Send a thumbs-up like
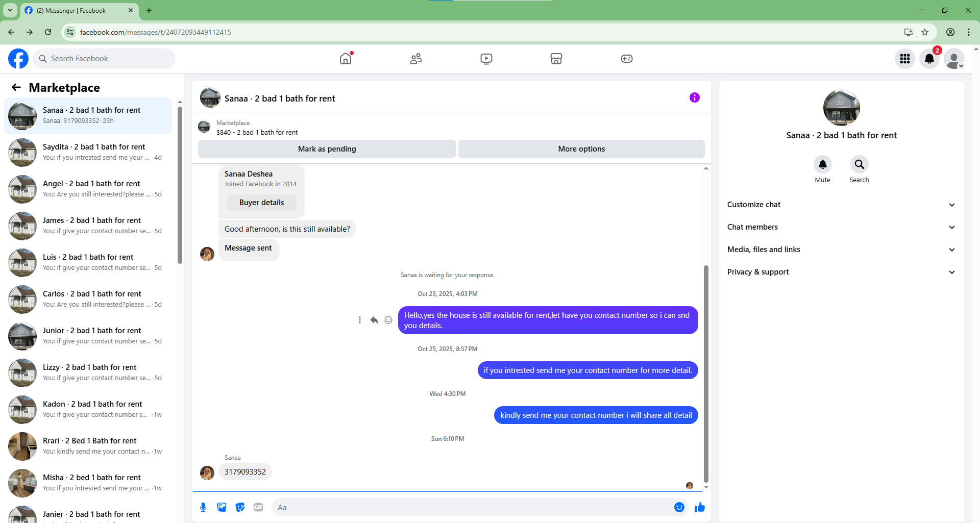 click(x=700, y=507)
